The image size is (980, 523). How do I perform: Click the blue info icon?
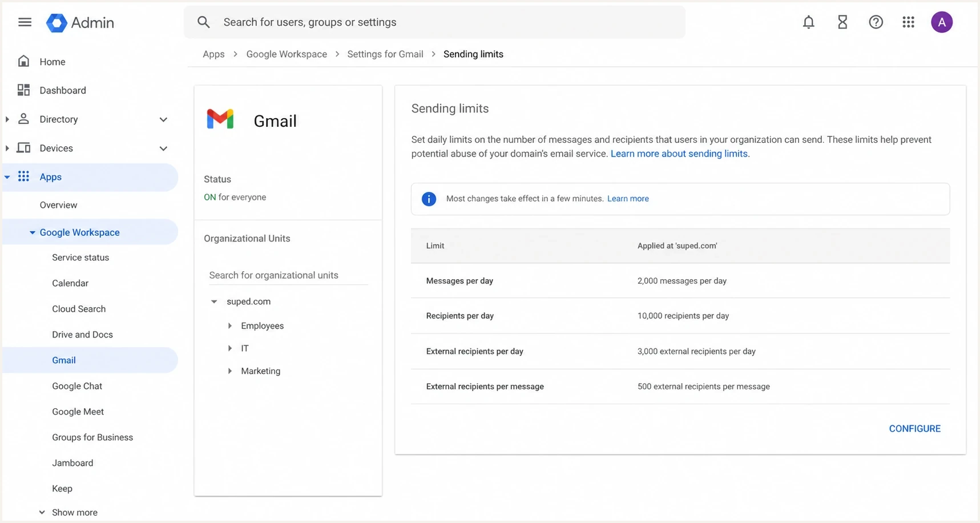click(429, 199)
